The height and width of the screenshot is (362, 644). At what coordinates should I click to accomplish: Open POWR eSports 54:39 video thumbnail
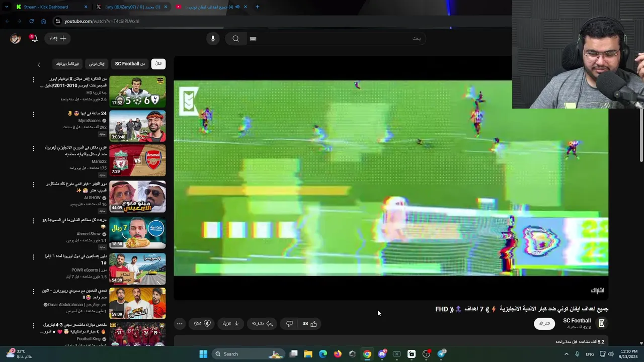click(137, 268)
